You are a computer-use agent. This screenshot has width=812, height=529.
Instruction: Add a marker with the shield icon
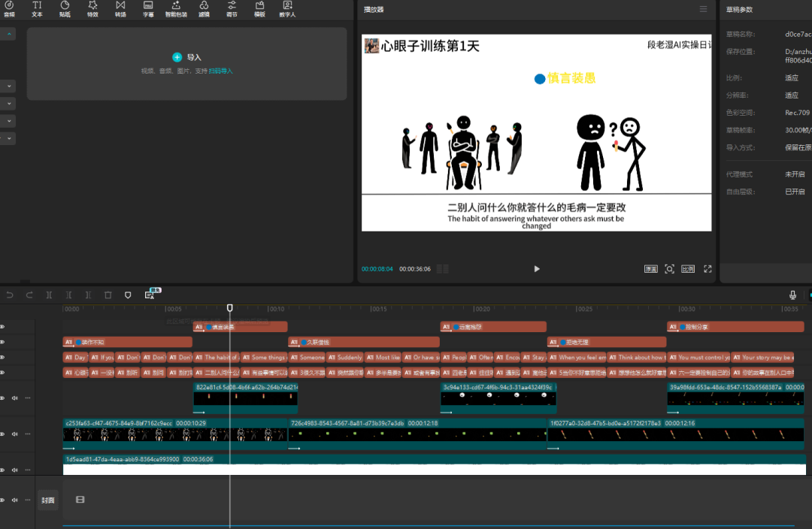pyautogui.click(x=128, y=295)
